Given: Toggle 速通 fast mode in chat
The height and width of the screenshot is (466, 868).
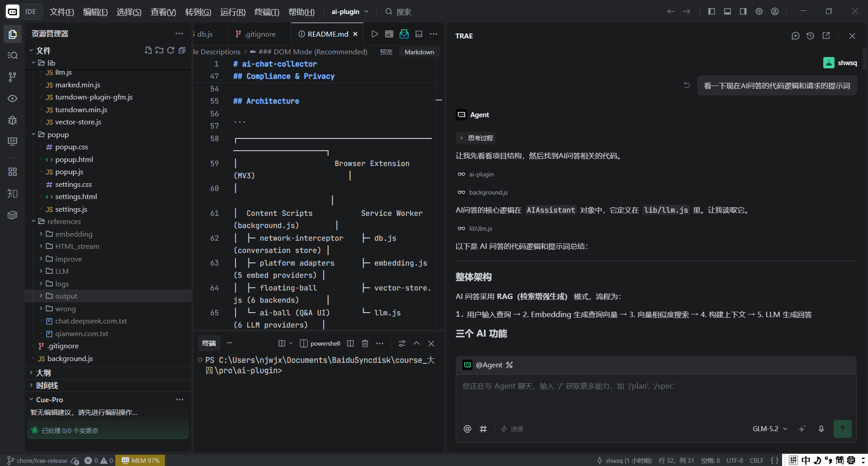Looking at the screenshot, I should tap(512, 429).
